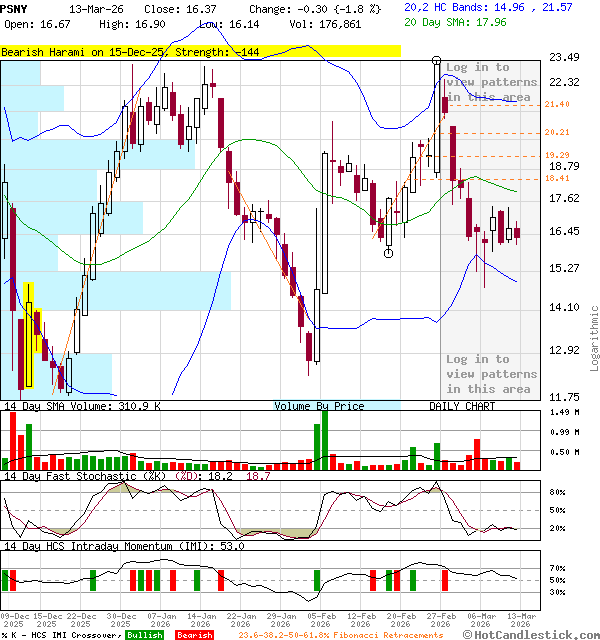
Task: Click the circled low marker near 20-Feb
Action: pos(388,253)
